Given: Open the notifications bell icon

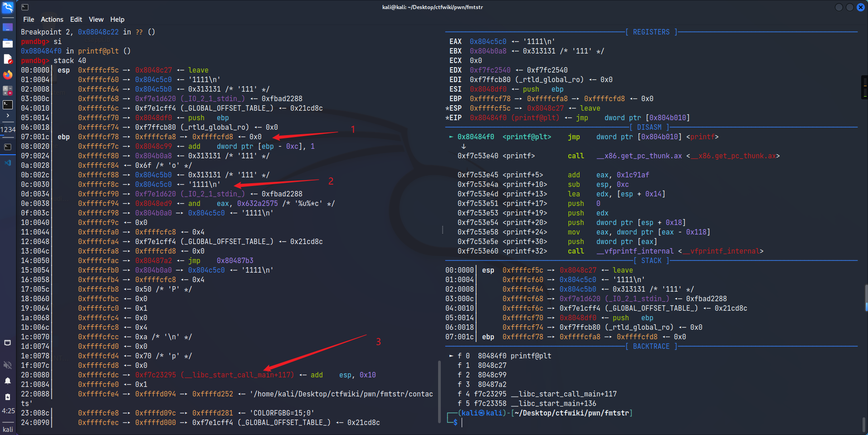Looking at the screenshot, I should 8,381.
